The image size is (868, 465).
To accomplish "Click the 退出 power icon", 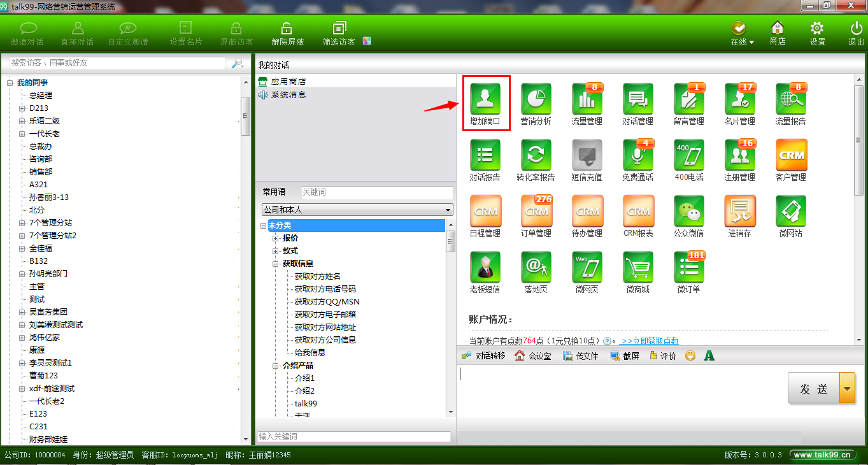I will [x=856, y=34].
